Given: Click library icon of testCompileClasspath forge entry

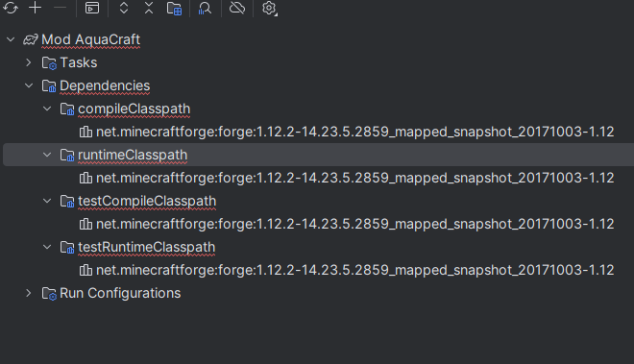Looking at the screenshot, I should (85, 224).
